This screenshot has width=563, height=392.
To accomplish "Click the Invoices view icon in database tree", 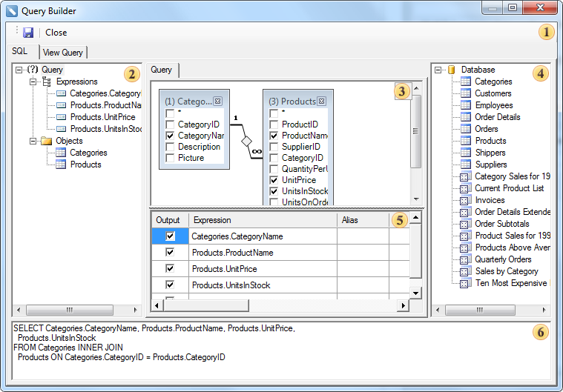I will 465,200.
